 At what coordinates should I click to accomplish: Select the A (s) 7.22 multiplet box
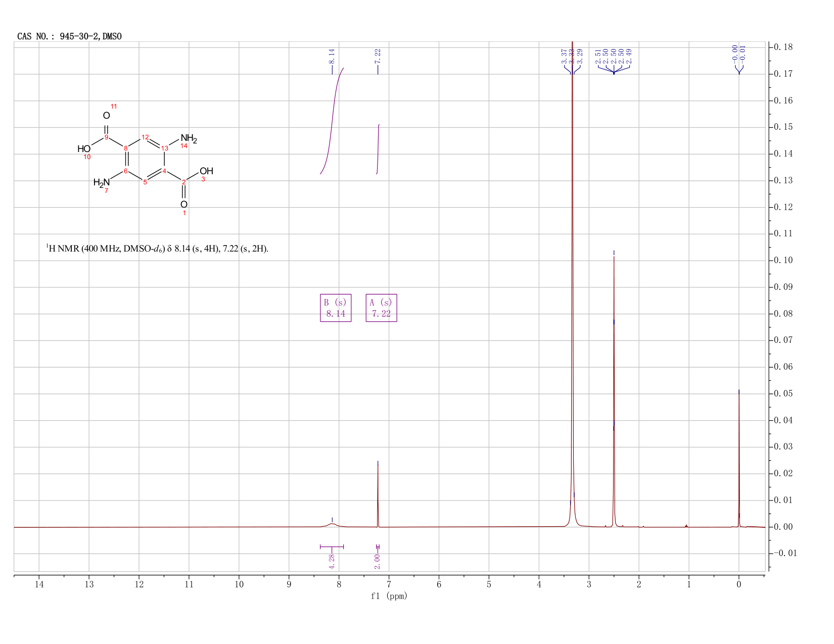(382, 308)
